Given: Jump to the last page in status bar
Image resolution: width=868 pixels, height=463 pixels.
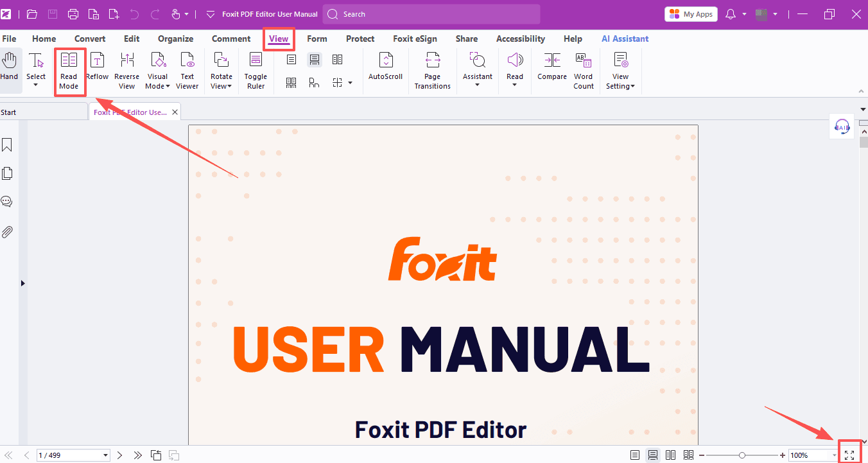Looking at the screenshot, I should (138, 455).
